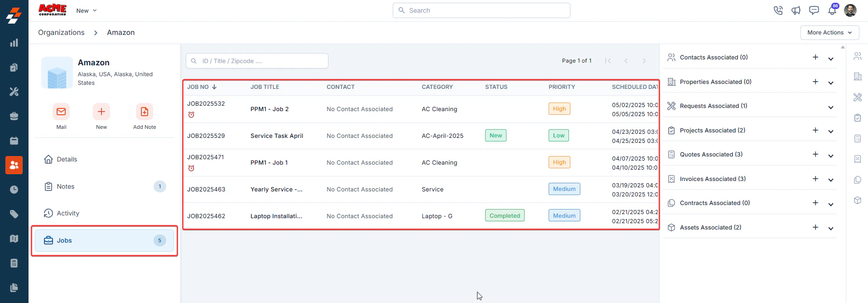The image size is (868, 303).
Task: Open the phone call icon in header
Action: tap(778, 10)
